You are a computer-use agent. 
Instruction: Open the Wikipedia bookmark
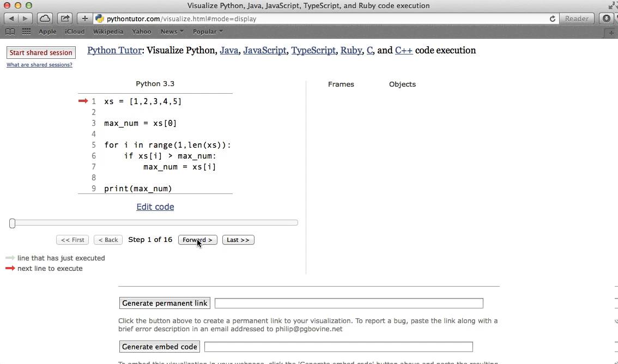coord(108,32)
